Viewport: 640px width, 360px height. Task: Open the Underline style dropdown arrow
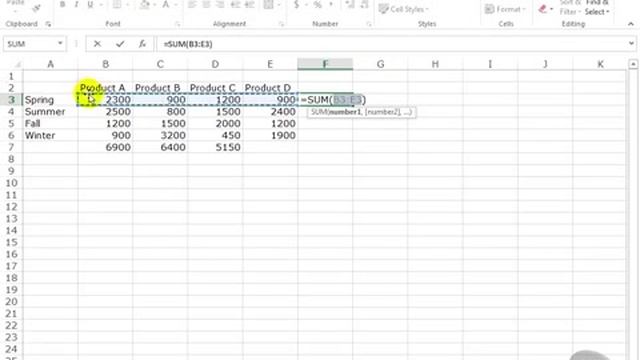tap(100, 5)
